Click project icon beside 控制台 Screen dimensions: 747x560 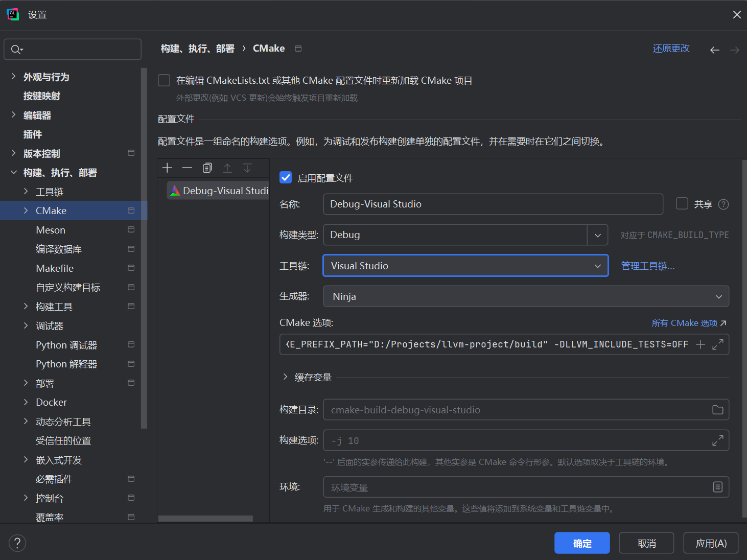(131, 498)
